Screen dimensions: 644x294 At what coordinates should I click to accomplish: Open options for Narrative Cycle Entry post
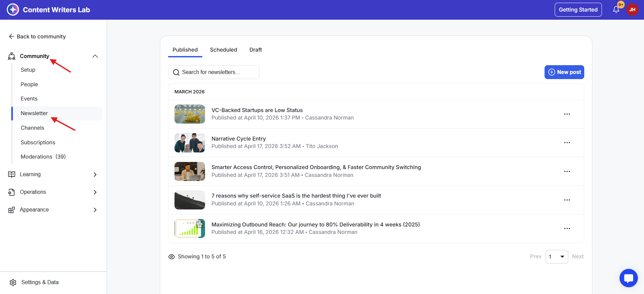567,143
